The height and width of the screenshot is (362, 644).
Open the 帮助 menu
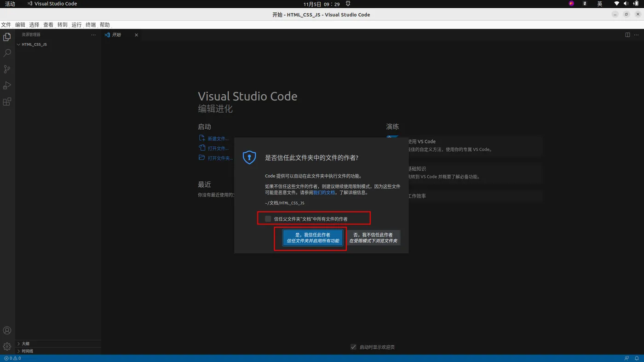[x=105, y=25]
